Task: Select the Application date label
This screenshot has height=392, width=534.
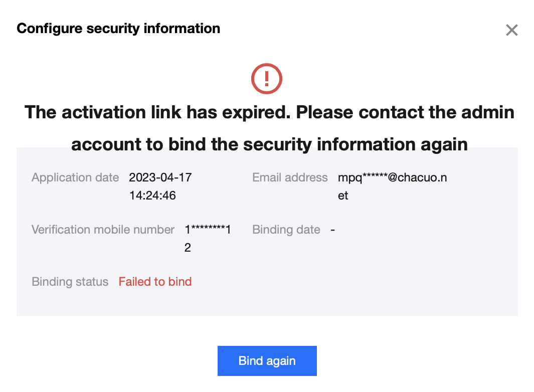Action: point(75,177)
